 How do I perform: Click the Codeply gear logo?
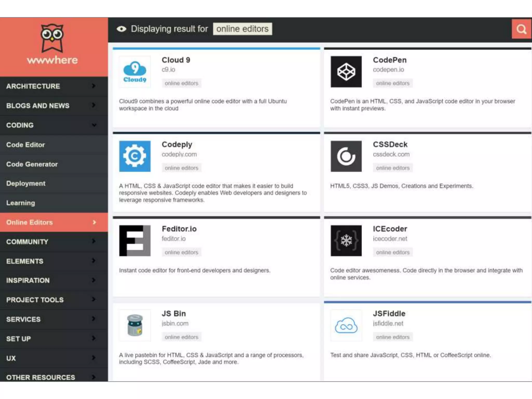[135, 156]
